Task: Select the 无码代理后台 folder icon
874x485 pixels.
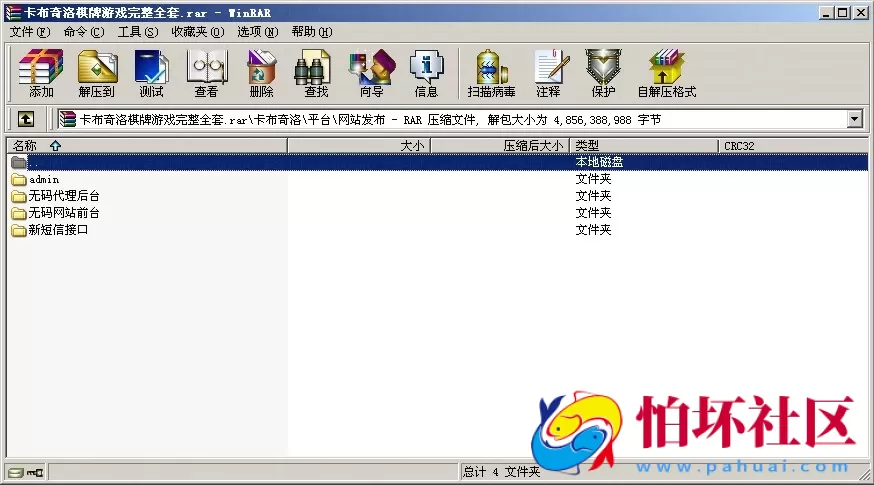Action: (x=19, y=196)
